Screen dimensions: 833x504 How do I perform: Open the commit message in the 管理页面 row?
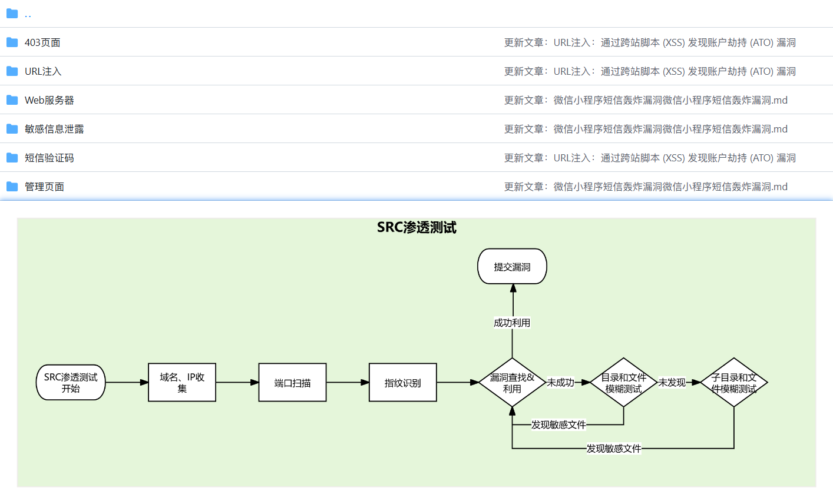[x=646, y=187]
